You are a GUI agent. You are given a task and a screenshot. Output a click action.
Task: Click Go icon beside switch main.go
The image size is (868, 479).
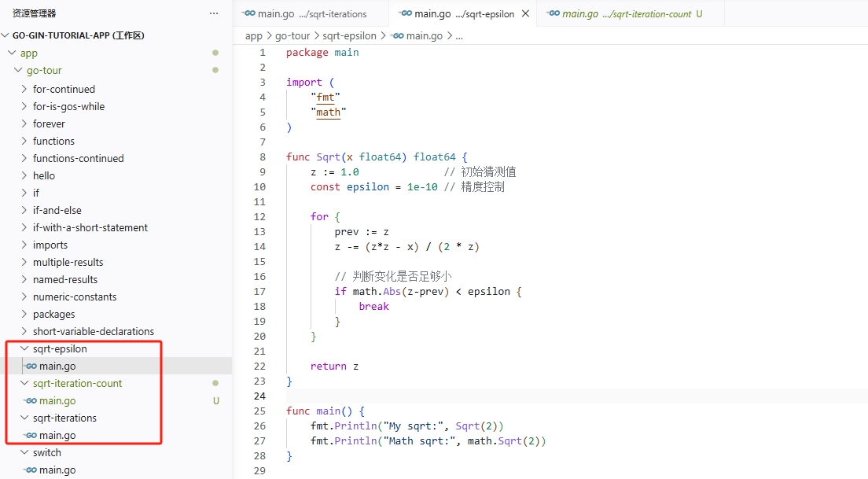(x=31, y=470)
